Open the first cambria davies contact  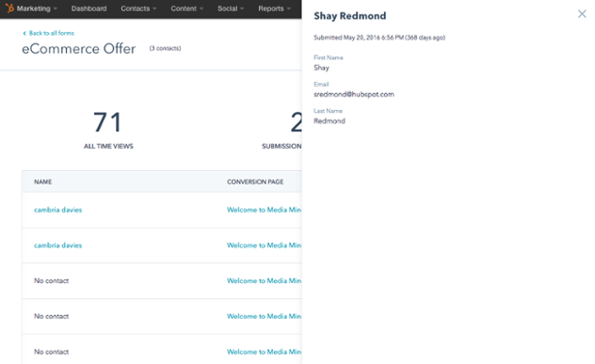[x=58, y=210]
